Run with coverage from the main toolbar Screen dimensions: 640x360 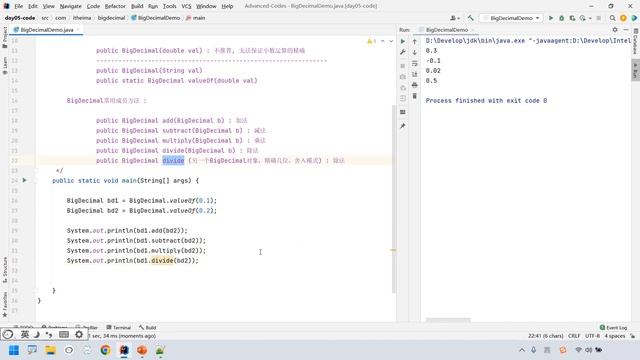click(572, 18)
